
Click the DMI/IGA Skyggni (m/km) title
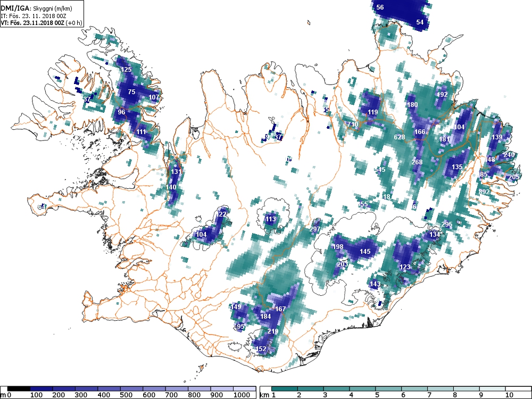point(37,9)
